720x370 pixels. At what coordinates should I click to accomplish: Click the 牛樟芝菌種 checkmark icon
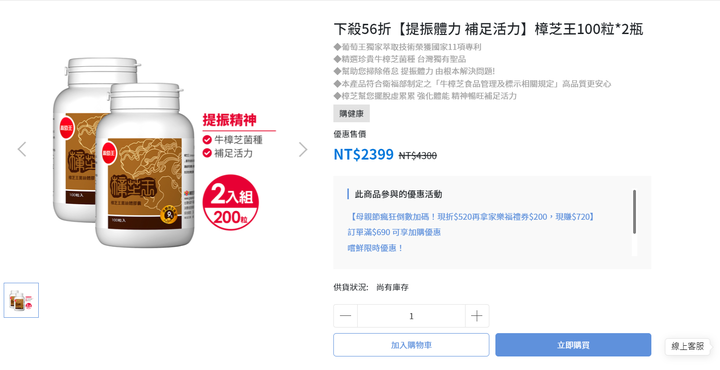[207, 140]
